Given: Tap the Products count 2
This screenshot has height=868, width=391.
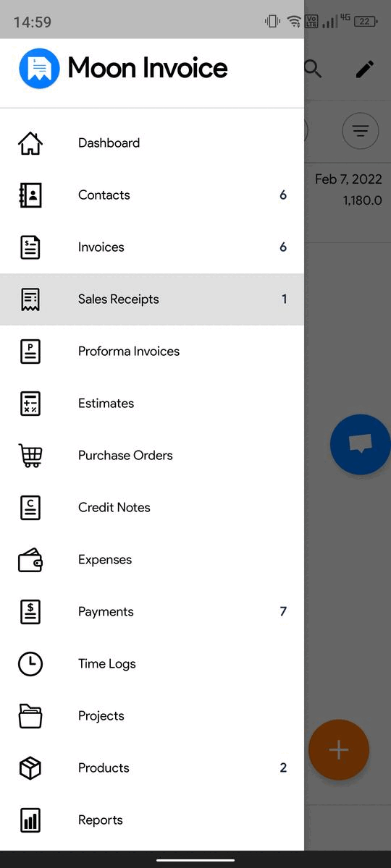Looking at the screenshot, I should [283, 768].
